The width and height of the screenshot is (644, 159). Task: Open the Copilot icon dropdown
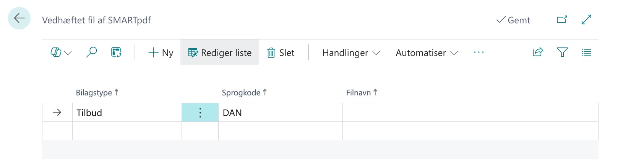tap(61, 52)
